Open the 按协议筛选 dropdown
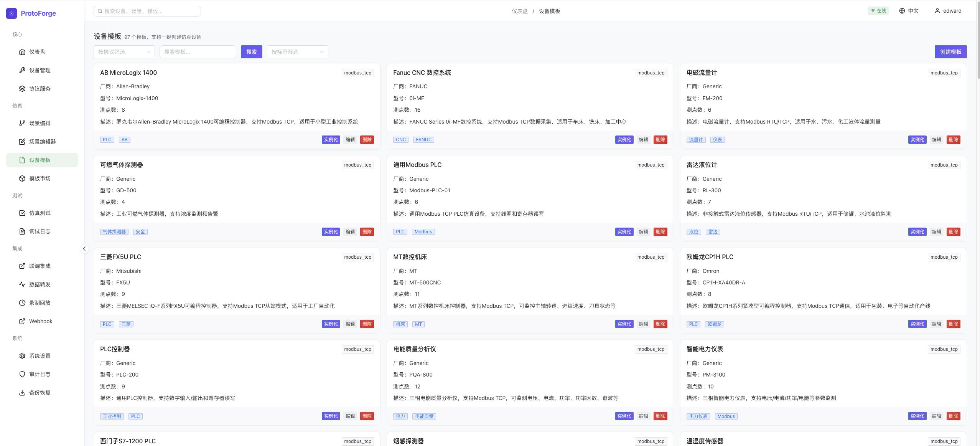980x446 pixels. pos(124,52)
